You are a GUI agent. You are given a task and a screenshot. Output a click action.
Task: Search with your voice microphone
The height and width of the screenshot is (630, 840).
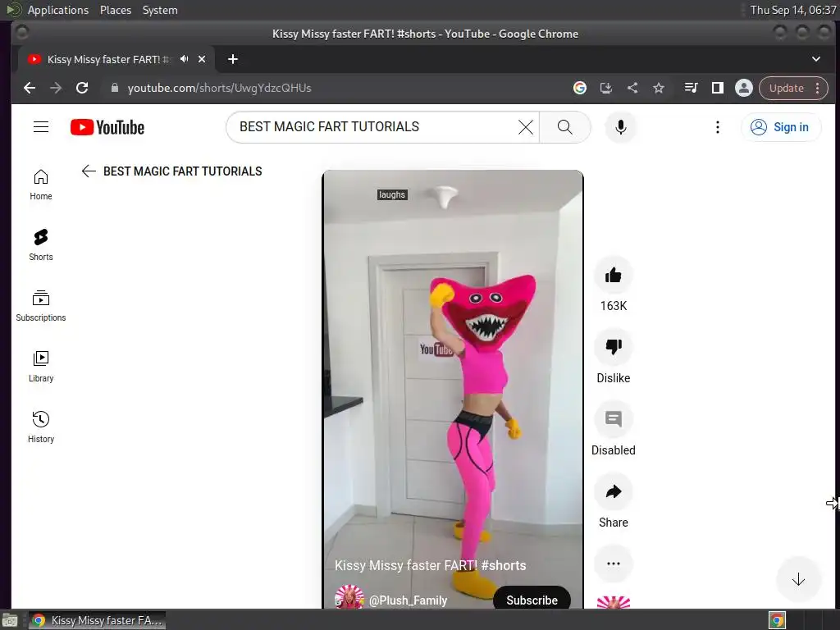[x=620, y=127]
